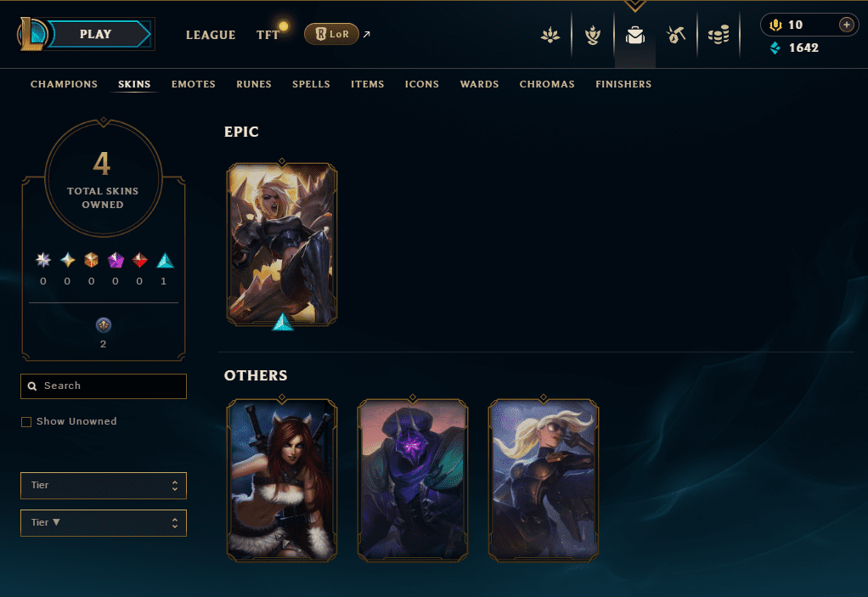
Task: Switch to the Champions tab
Action: 64,84
